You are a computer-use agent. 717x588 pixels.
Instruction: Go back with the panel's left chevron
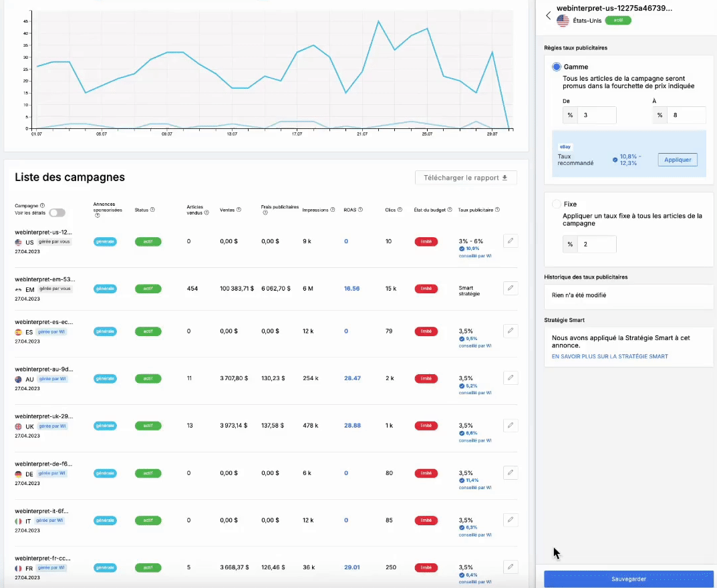pyautogui.click(x=548, y=15)
